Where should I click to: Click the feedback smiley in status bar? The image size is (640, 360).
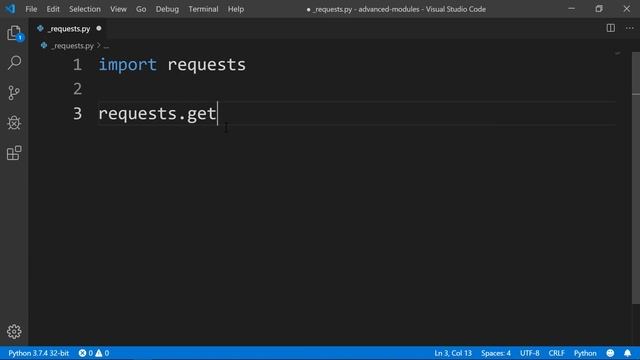[610, 353]
